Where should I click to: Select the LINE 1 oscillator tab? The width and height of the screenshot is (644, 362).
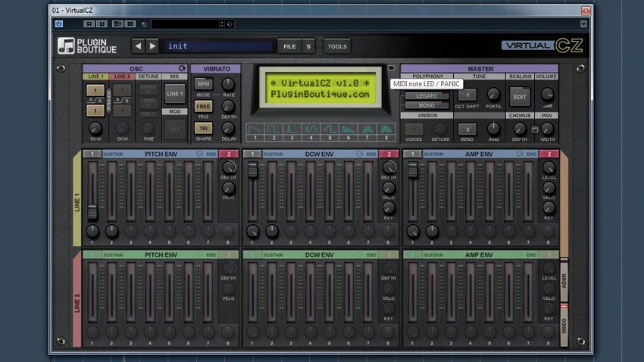(95, 76)
